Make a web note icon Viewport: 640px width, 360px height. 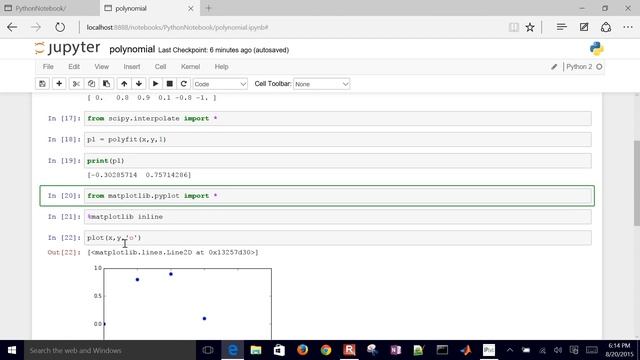point(584,27)
